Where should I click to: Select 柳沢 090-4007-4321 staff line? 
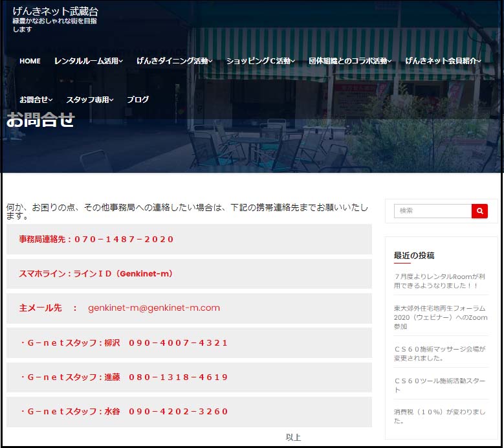(124, 343)
